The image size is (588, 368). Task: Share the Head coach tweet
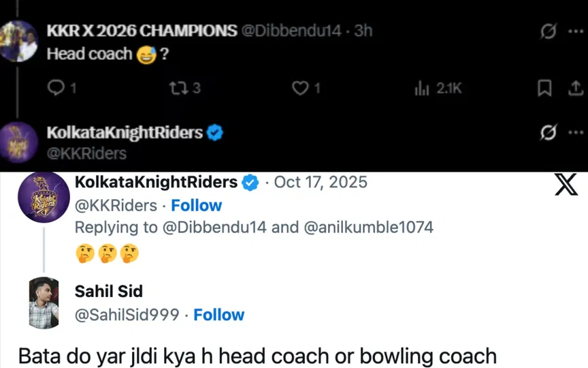point(574,88)
